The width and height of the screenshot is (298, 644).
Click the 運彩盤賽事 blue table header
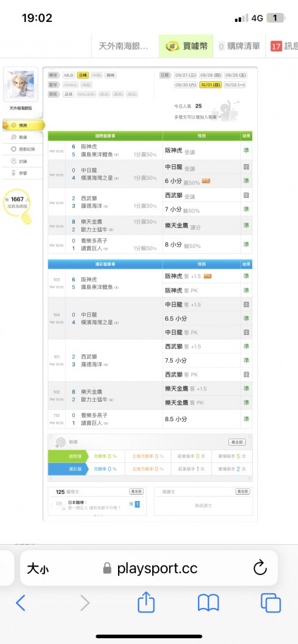click(105, 264)
